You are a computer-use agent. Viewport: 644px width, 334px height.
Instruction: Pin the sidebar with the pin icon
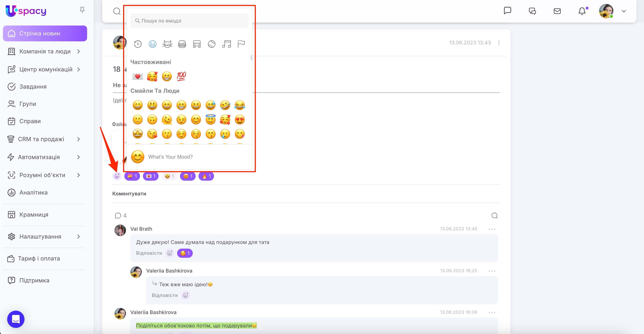pyautogui.click(x=82, y=10)
